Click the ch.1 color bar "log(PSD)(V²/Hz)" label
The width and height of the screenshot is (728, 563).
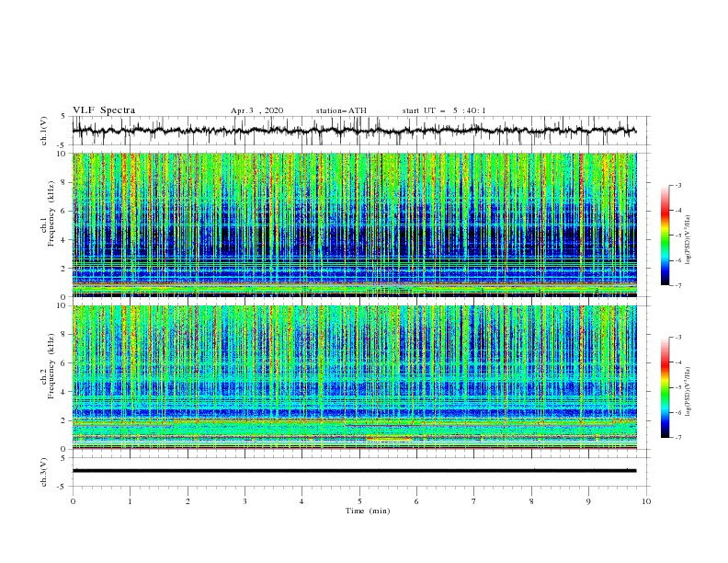pyautogui.click(x=688, y=240)
